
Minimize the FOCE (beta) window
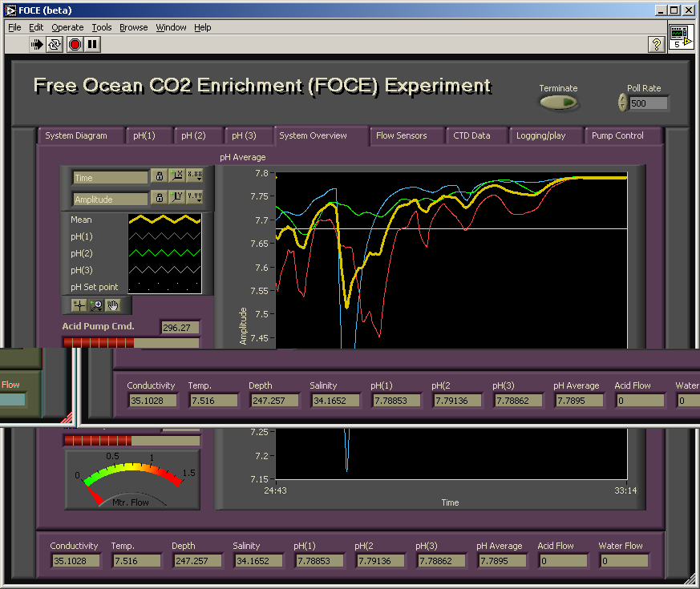[662, 10]
